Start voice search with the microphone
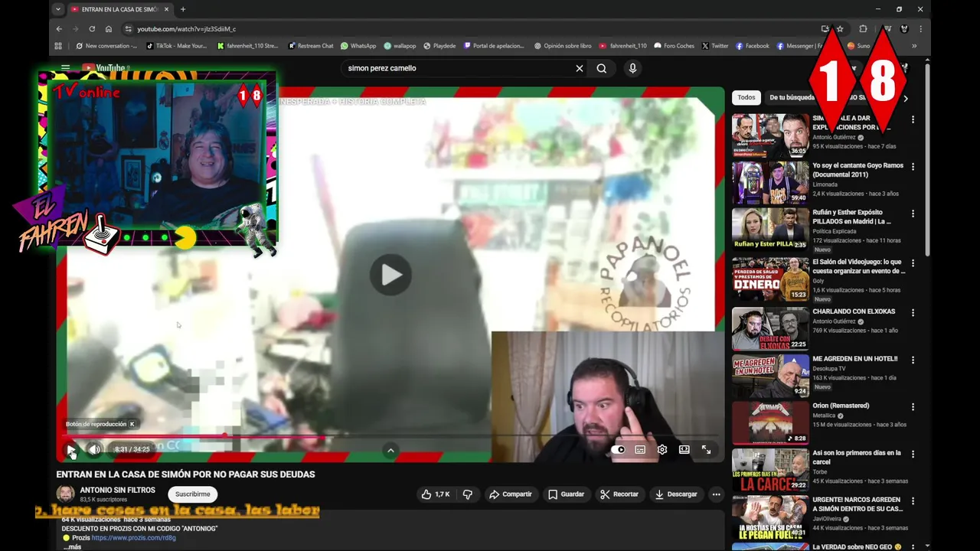Viewport: 980px width, 551px height. [632, 68]
